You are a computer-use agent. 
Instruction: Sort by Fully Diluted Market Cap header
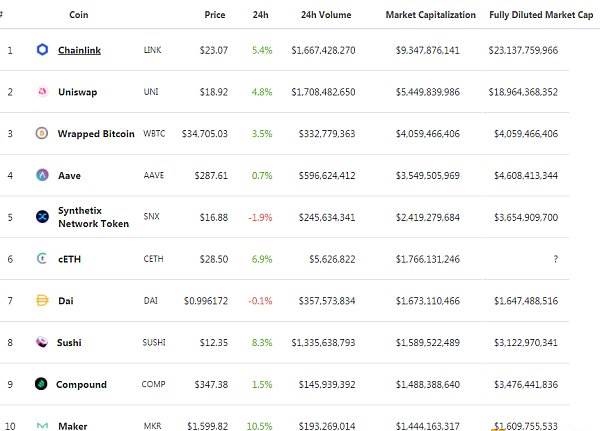pos(541,15)
